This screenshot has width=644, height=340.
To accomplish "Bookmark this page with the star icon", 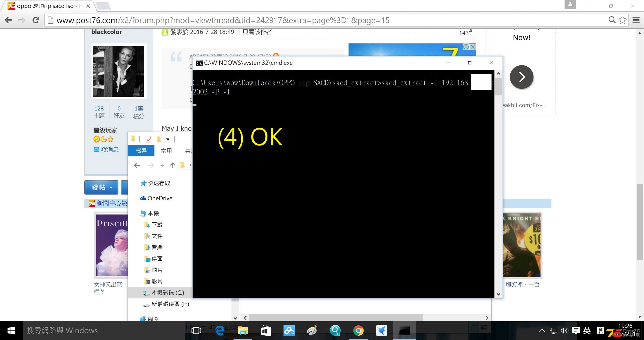I will coord(622,20).
